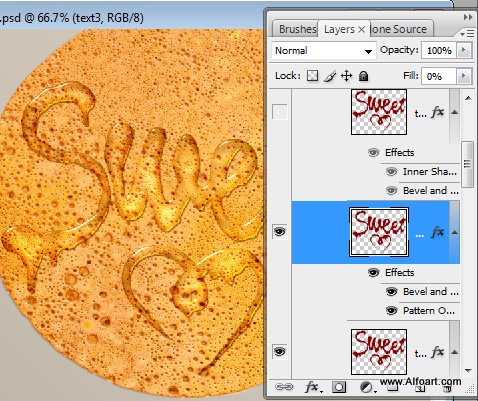Click the Opacity 100% field
478x401 pixels.
coord(439,50)
